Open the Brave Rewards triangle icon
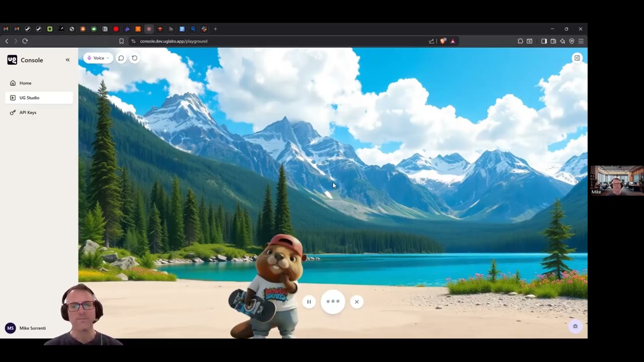 coord(453,41)
